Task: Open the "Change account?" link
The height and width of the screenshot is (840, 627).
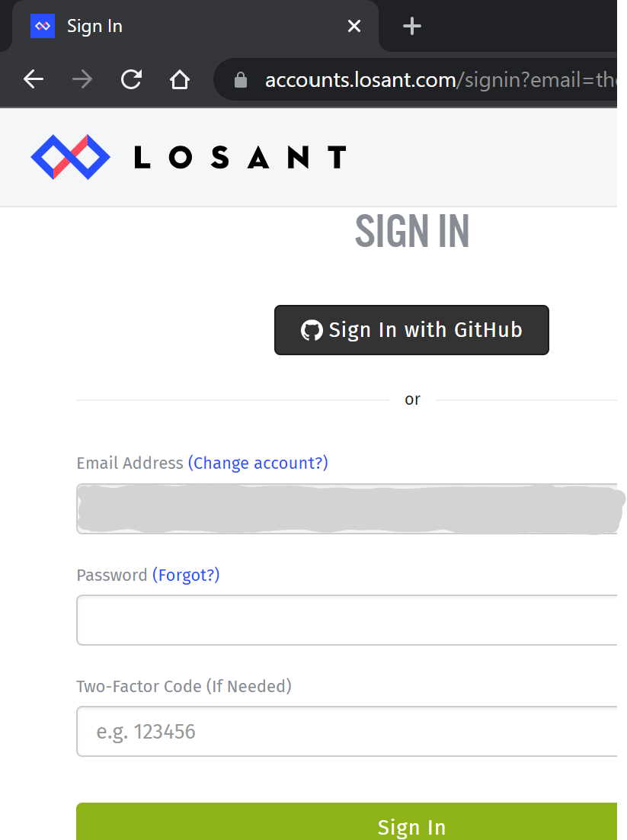Action: pyautogui.click(x=258, y=463)
